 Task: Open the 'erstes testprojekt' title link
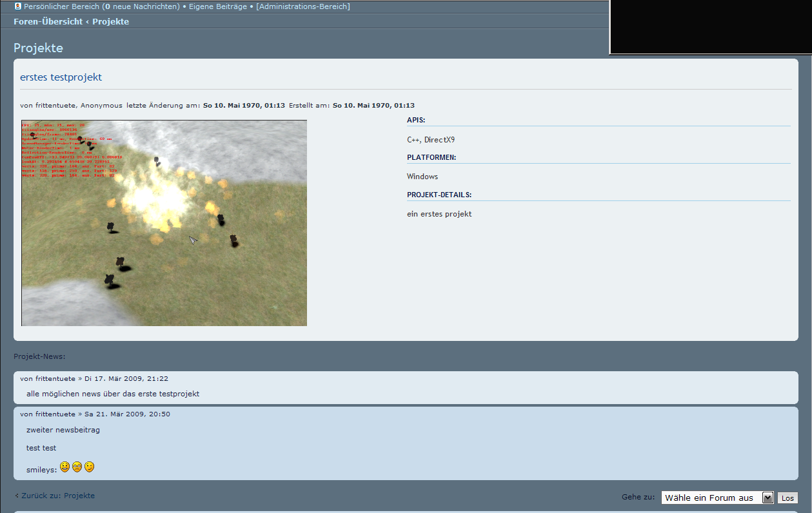(61, 77)
